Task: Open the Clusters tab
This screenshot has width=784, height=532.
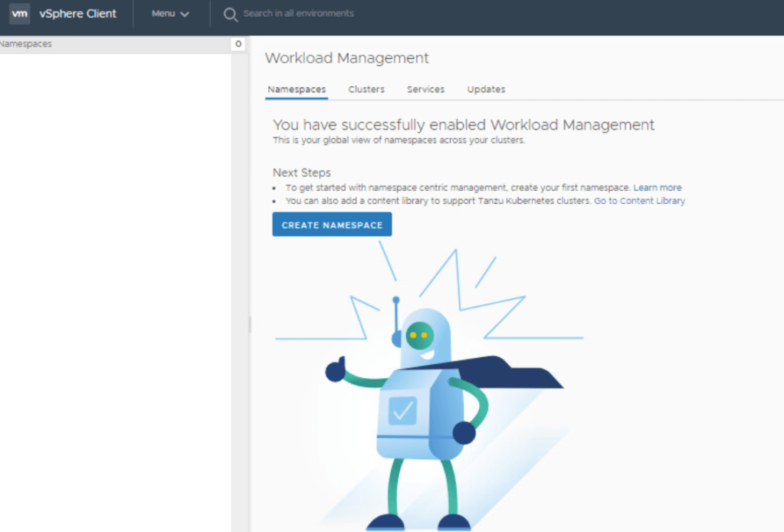Action: pos(366,90)
